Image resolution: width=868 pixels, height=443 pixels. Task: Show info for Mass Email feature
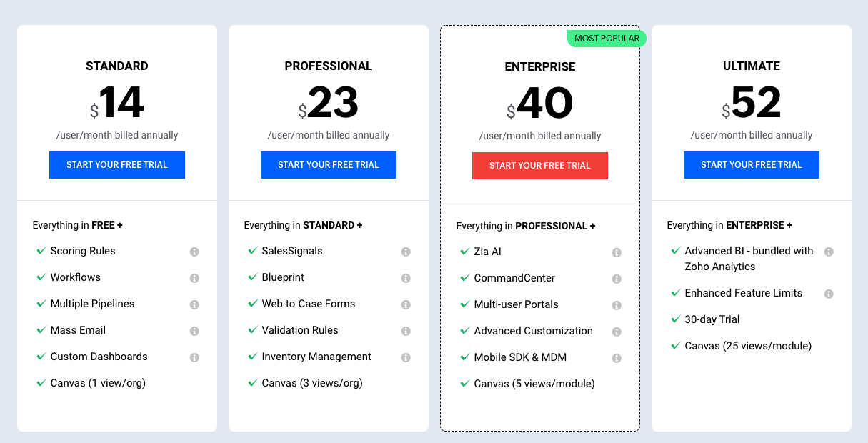(194, 332)
